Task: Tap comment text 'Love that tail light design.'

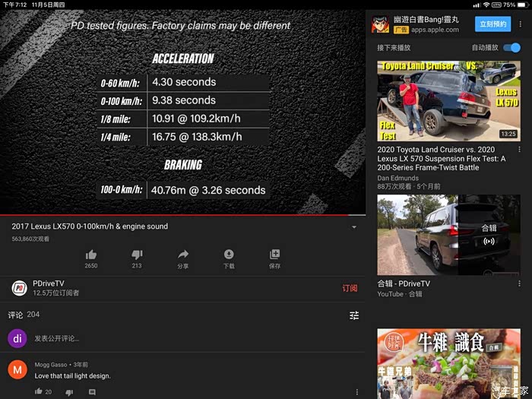Action: click(72, 376)
